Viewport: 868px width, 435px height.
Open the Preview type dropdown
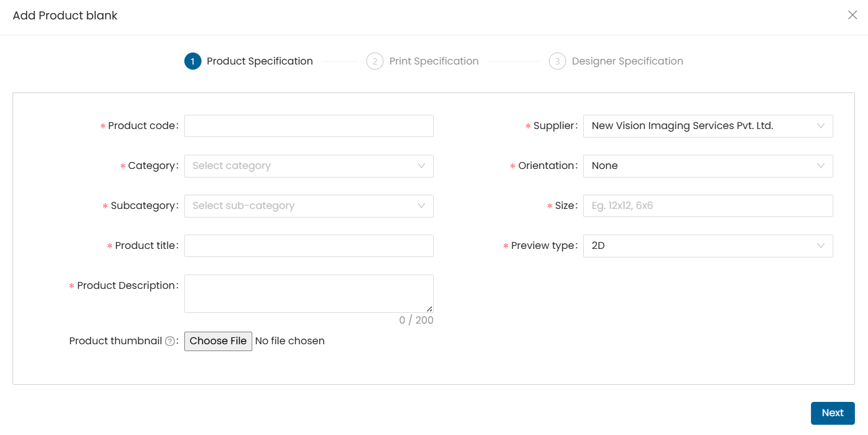[708, 246]
